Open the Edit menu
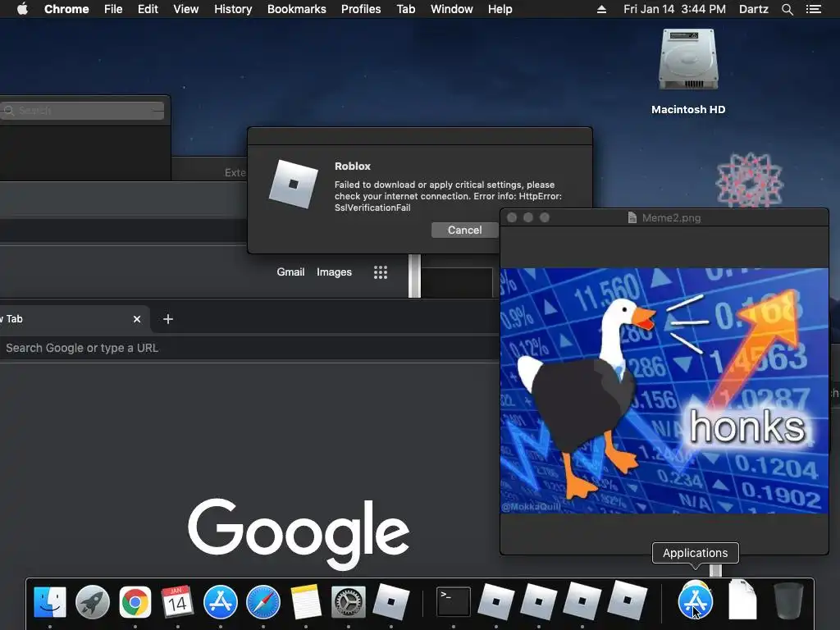840x630 pixels. tap(148, 9)
